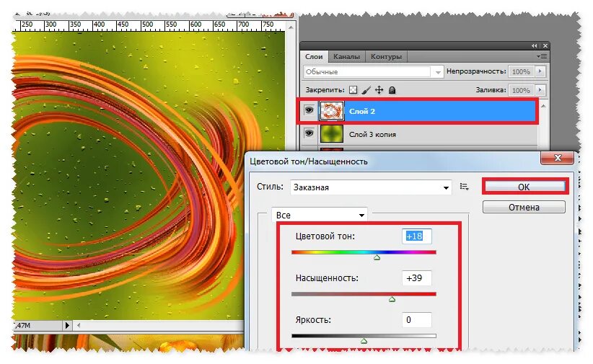Click the Непрозрачность 100% field
This screenshot has height=364, width=593.
[x=521, y=71]
